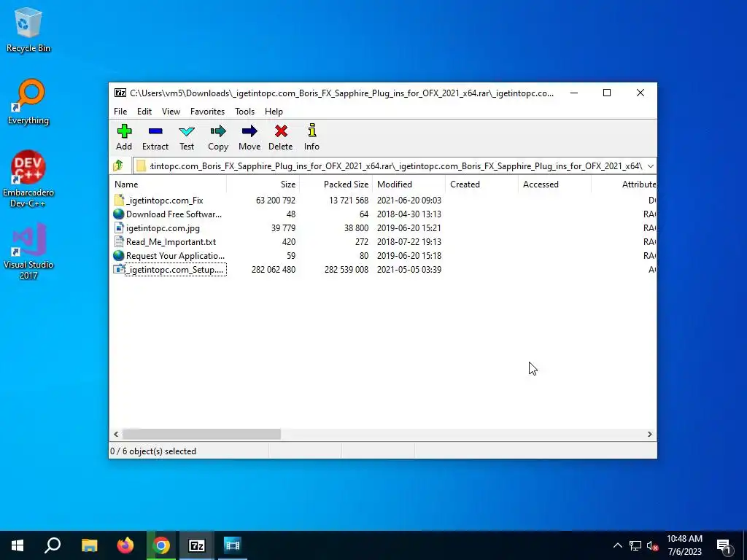Click the Read_Me_Important.txt file icon
This screenshot has width=747, height=560.
(119, 241)
